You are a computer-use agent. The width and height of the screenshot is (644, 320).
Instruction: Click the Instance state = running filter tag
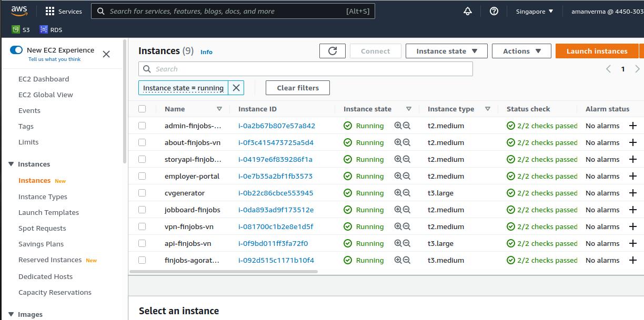(x=183, y=88)
